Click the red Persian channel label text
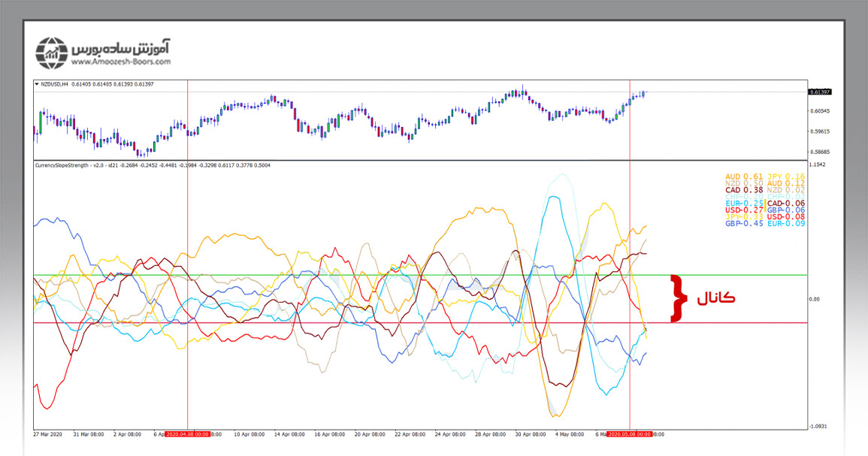Image resolution: width=868 pixels, height=456 pixels. (715, 298)
